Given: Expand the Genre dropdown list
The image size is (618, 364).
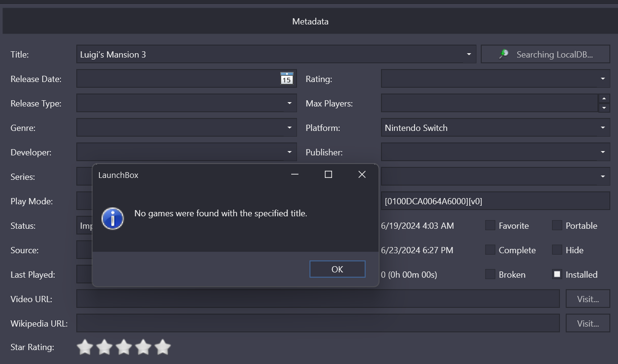Looking at the screenshot, I should point(289,128).
